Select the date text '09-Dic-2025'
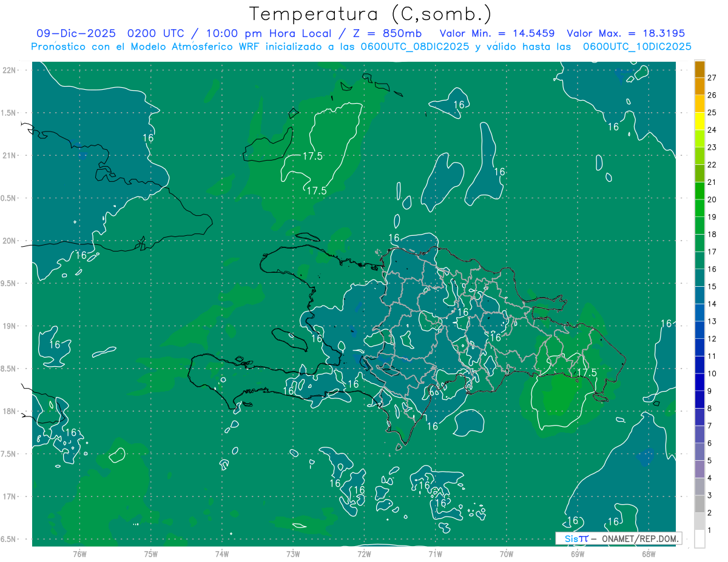Viewport: 728px width, 562px height. [x=76, y=33]
